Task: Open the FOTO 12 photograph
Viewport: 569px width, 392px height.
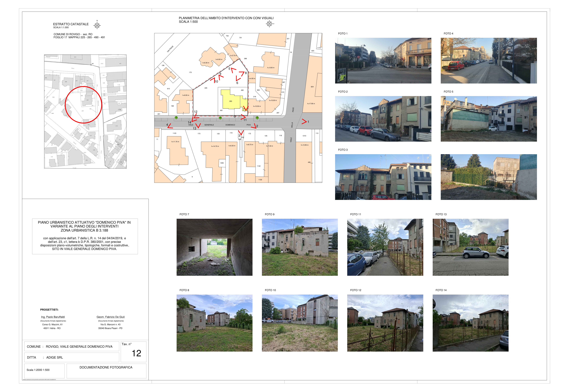Action: click(385, 323)
